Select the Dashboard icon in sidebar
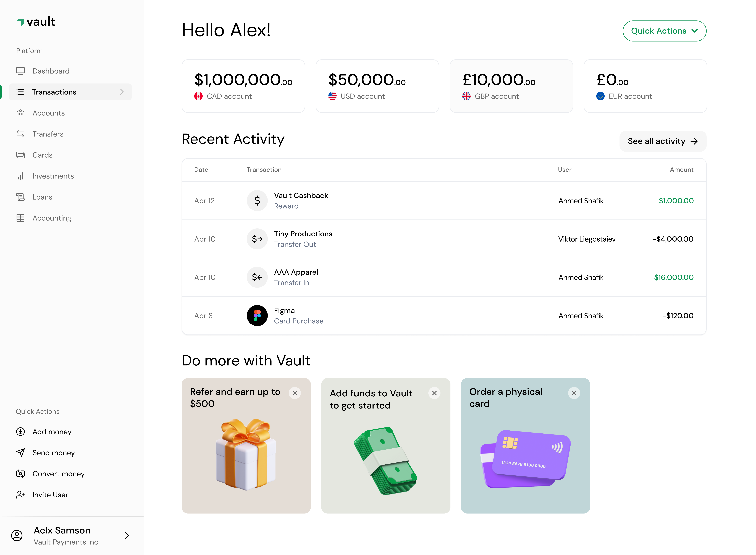This screenshot has height=555, width=756. 20,71
